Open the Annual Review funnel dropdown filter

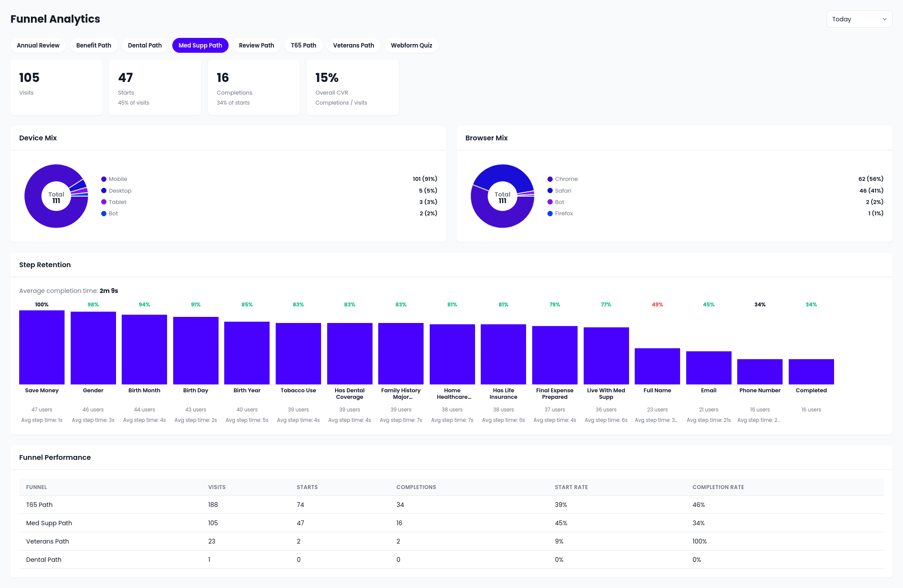coord(38,45)
